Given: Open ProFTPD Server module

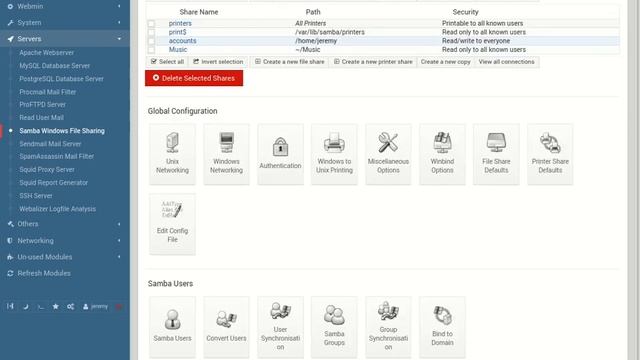Looking at the screenshot, I should pos(42,104).
